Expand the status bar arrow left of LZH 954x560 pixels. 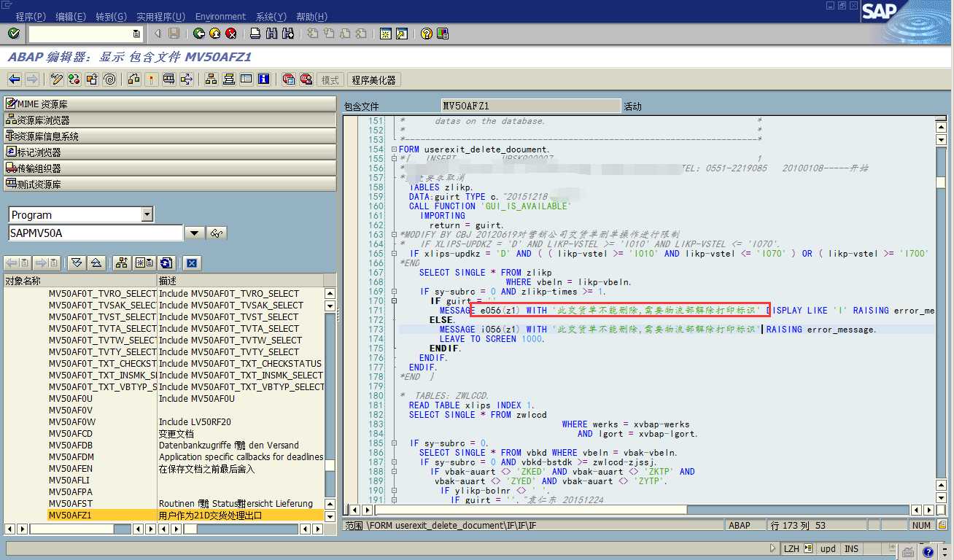(773, 548)
